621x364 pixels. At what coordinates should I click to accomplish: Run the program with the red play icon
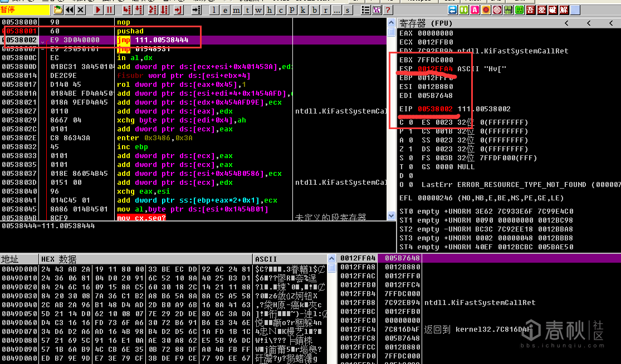98,9
